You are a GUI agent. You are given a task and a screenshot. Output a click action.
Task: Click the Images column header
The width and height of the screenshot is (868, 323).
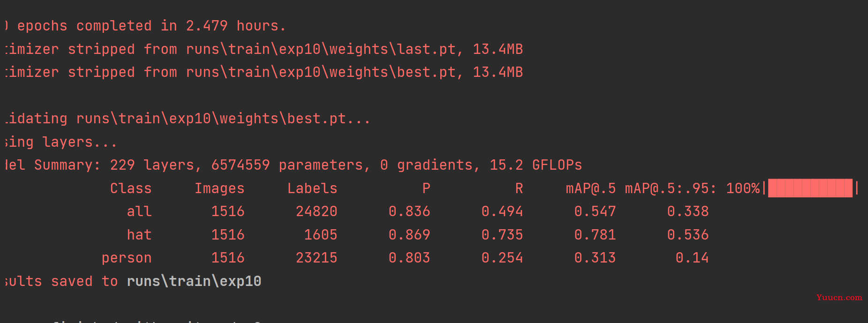coord(219,188)
